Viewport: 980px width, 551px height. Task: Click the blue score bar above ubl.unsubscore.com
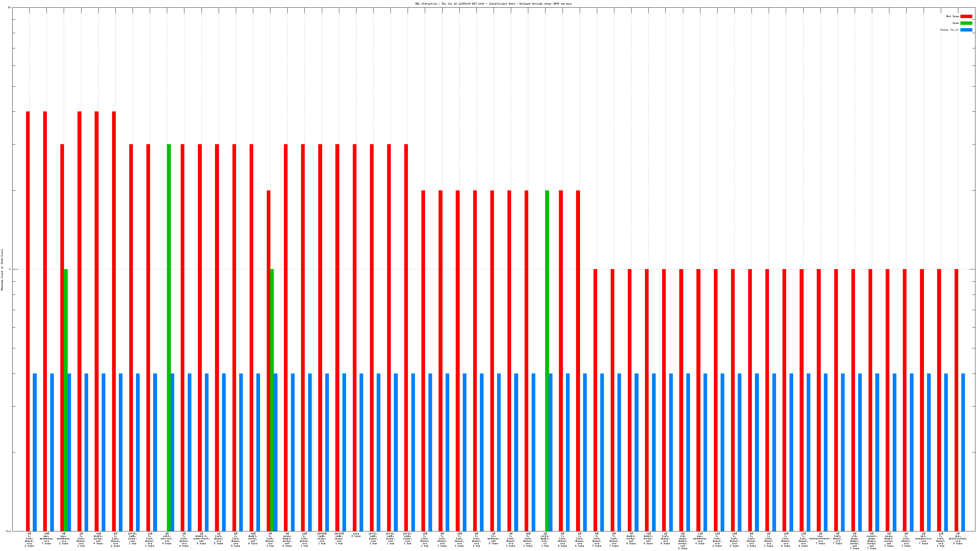click(929, 452)
